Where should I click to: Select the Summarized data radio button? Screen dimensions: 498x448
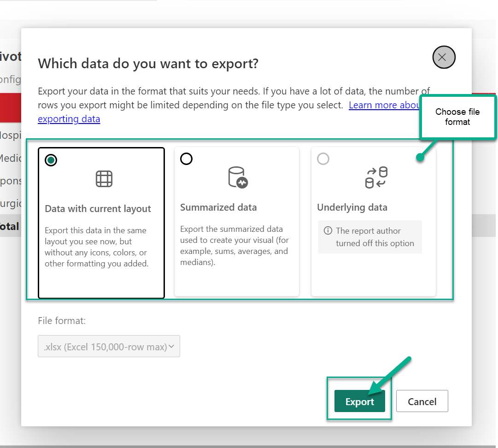[187, 159]
